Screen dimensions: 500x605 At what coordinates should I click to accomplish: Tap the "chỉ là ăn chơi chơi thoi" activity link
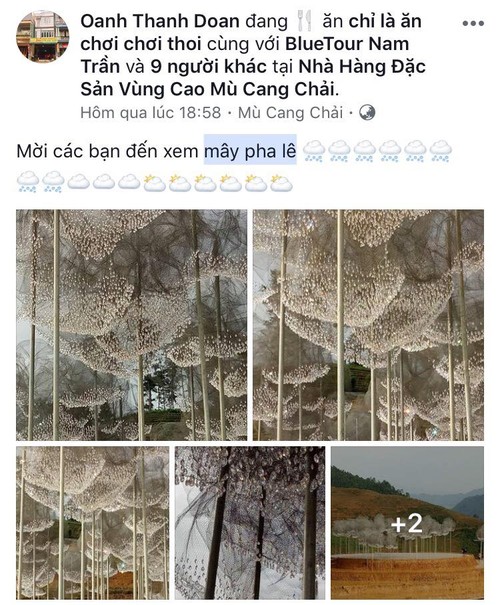(251, 33)
